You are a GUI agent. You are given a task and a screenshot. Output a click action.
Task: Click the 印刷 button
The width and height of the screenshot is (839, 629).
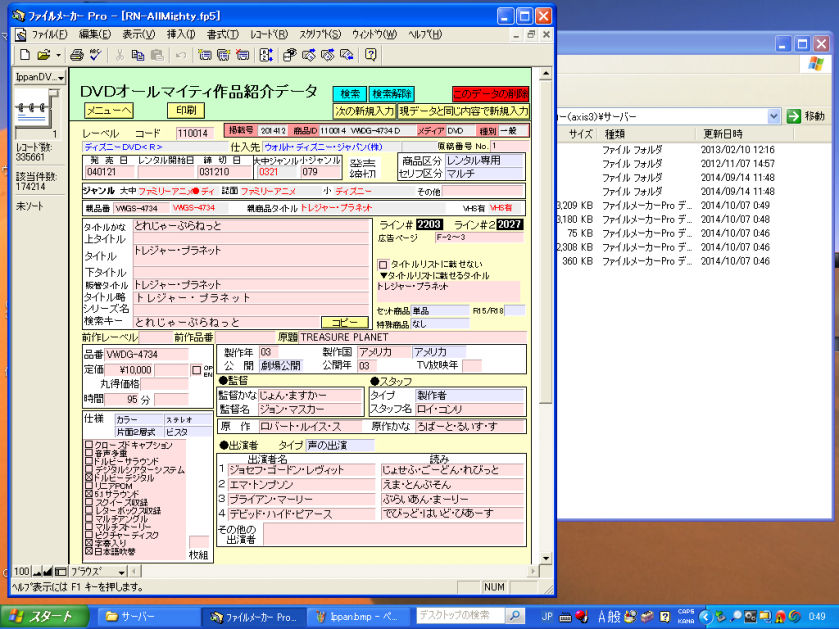point(186,110)
